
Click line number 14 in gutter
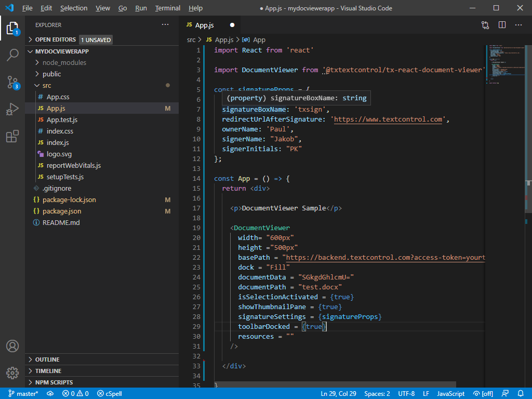point(196,179)
